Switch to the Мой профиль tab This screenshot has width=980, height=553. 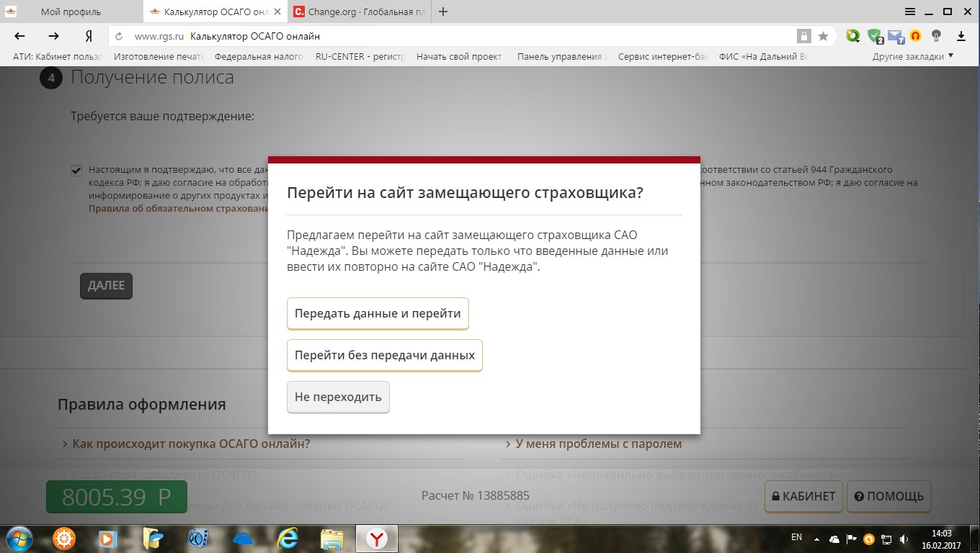72,12
